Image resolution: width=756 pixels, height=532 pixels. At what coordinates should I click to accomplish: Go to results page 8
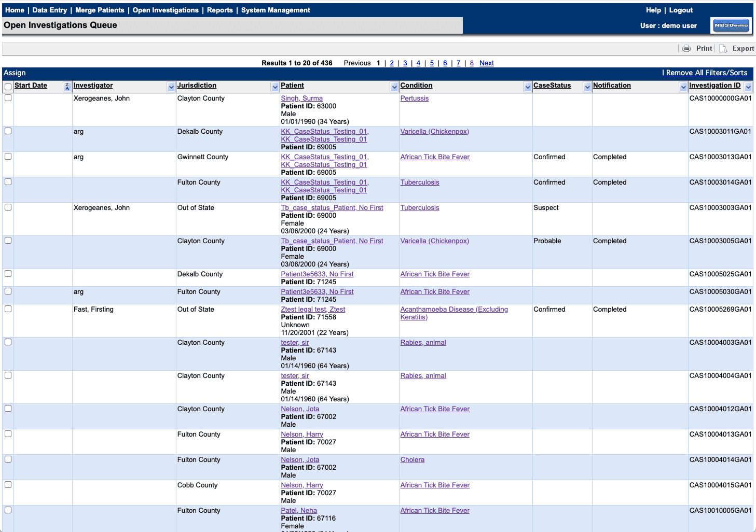pyautogui.click(x=472, y=63)
